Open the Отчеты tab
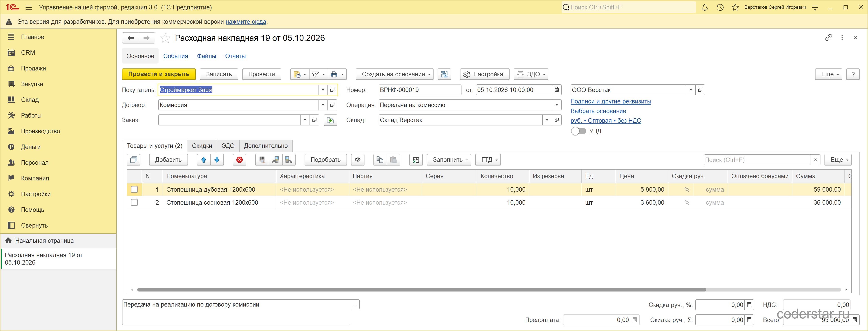The height and width of the screenshot is (331, 868). pyautogui.click(x=236, y=56)
